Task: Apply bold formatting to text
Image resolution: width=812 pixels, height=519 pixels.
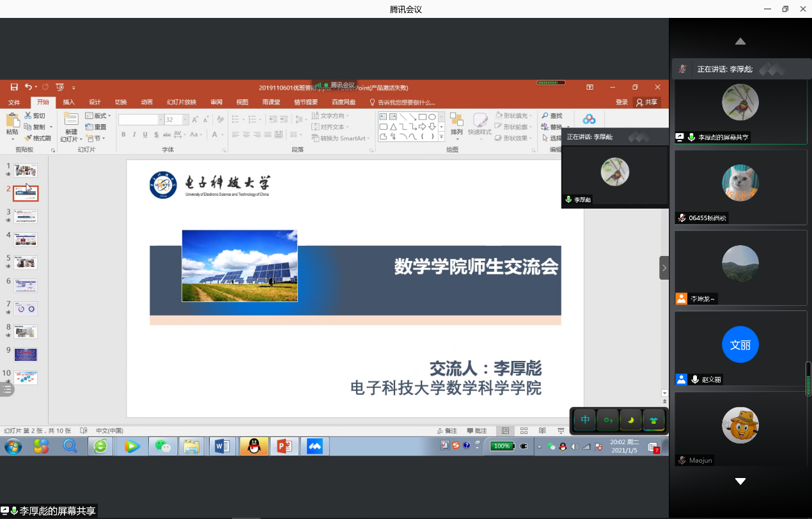Action: coord(123,134)
